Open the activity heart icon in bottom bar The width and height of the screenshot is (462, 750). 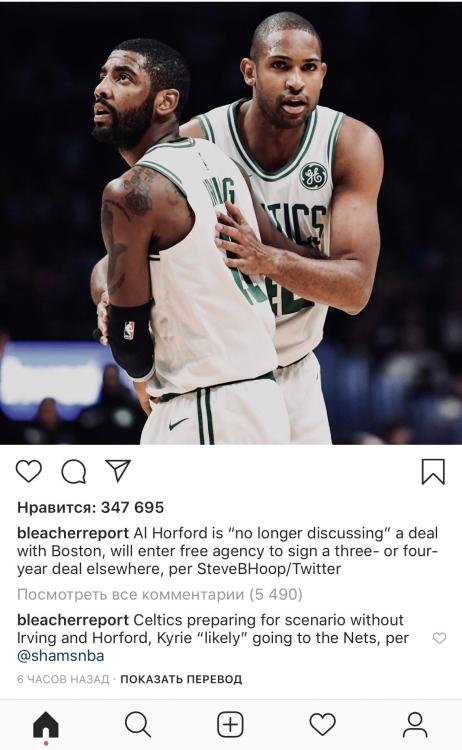pyautogui.click(x=323, y=725)
